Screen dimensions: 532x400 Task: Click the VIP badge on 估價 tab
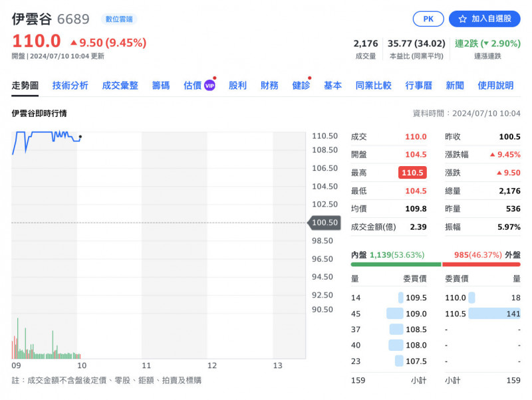[209, 86]
